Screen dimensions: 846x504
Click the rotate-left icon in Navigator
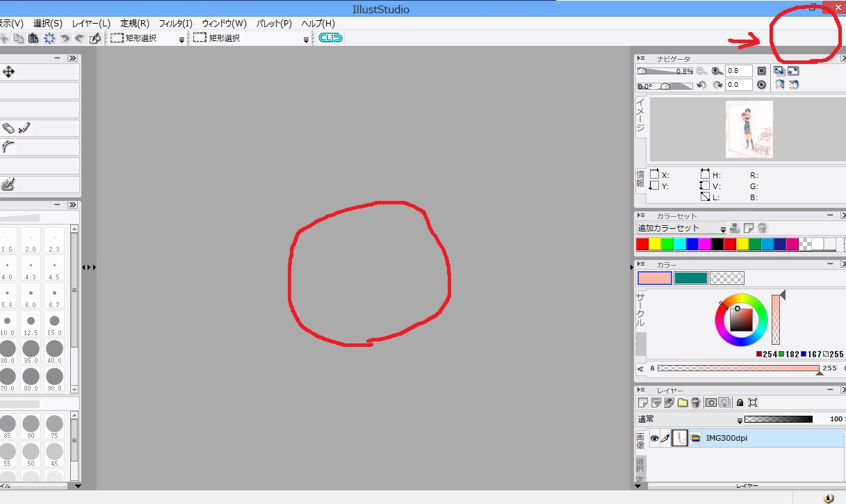[701, 85]
